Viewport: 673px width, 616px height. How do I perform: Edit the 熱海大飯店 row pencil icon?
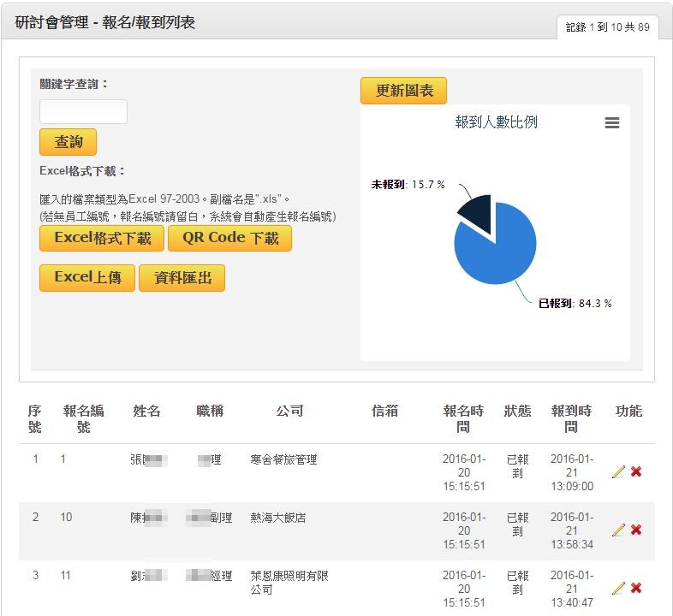click(618, 530)
